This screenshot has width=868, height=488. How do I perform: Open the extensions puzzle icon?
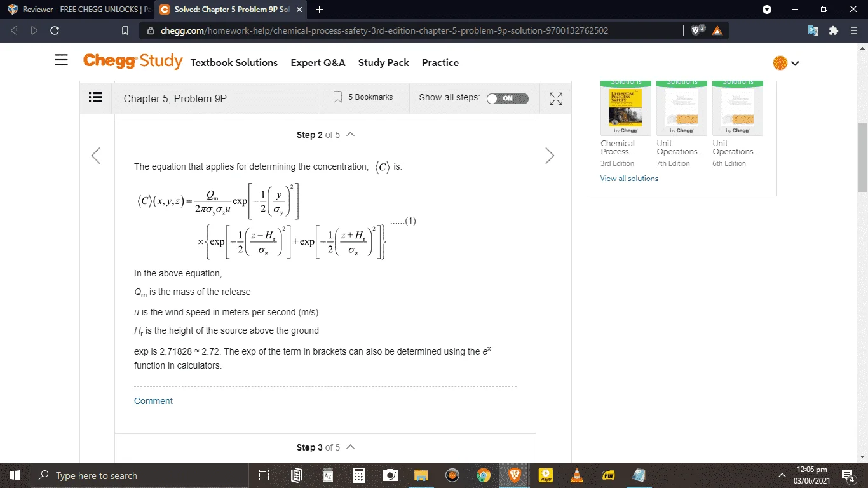click(834, 30)
